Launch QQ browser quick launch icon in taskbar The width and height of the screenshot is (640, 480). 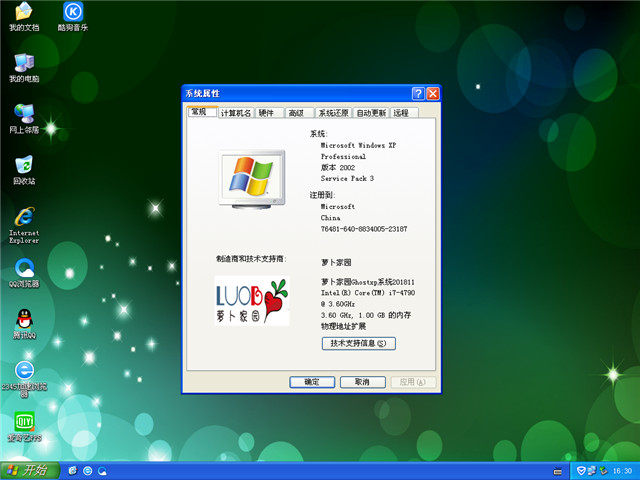point(102,471)
